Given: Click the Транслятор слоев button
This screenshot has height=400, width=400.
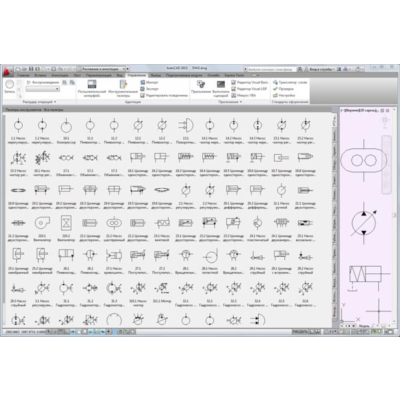Looking at the screenshot, I should [290, 82].
